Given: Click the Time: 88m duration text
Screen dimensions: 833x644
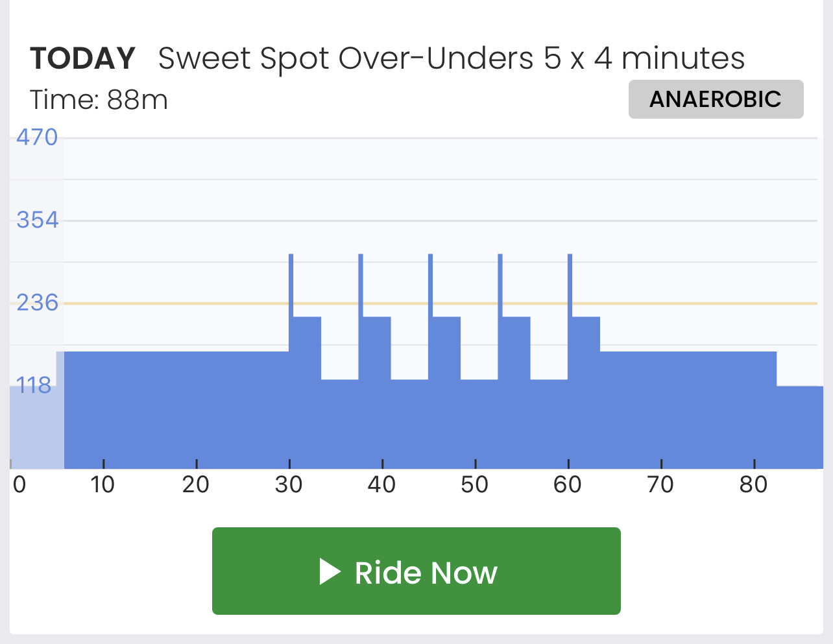Looking at the screenshot, I should tap(99, 100).
